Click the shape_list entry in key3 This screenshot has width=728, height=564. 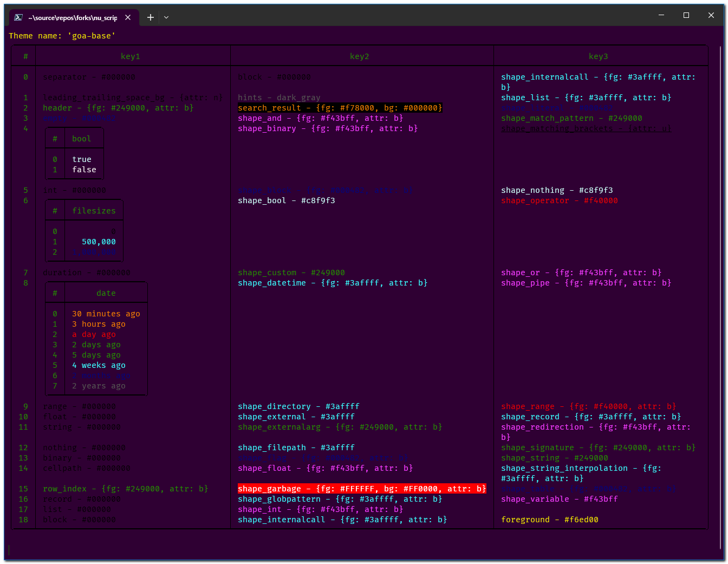coord(586,98)
